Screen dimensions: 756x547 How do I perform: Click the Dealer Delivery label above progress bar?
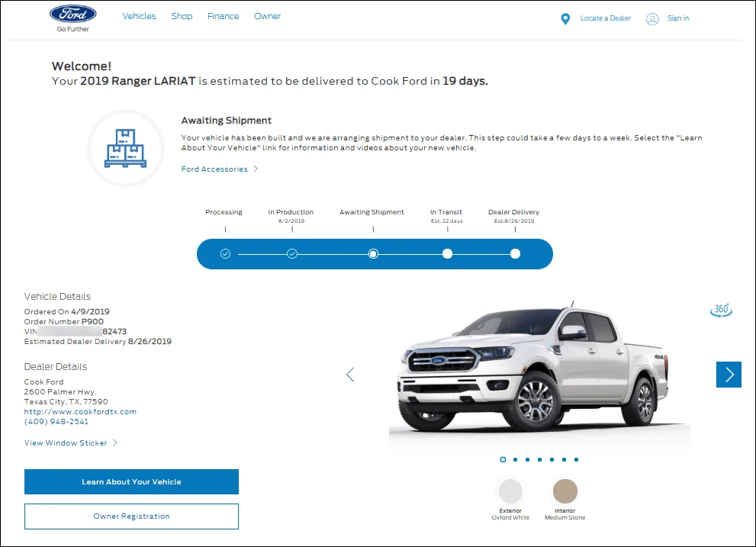click(x=513, y=212)
